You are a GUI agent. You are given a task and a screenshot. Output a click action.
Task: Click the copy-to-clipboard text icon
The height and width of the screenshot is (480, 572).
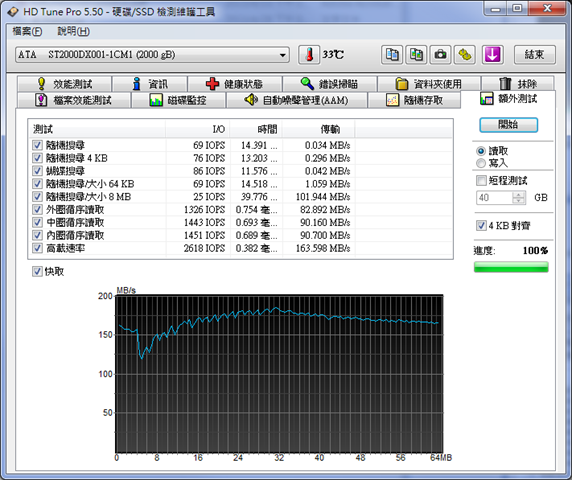tap(392, 55)
